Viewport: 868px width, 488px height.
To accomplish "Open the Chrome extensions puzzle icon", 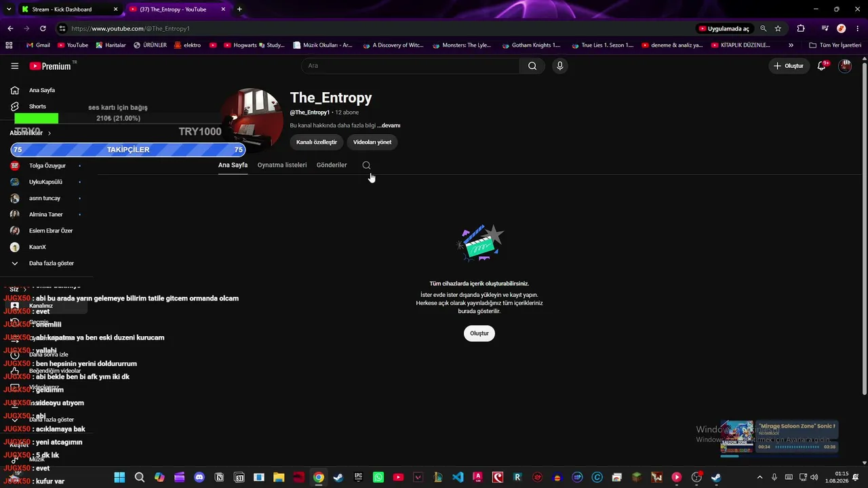I will (x=801, y=28).
